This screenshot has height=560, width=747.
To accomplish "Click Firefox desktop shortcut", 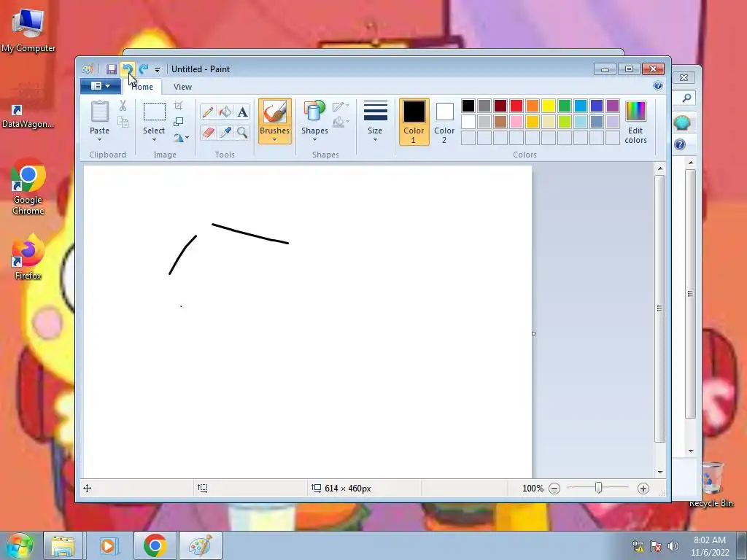I will [28, 257].
